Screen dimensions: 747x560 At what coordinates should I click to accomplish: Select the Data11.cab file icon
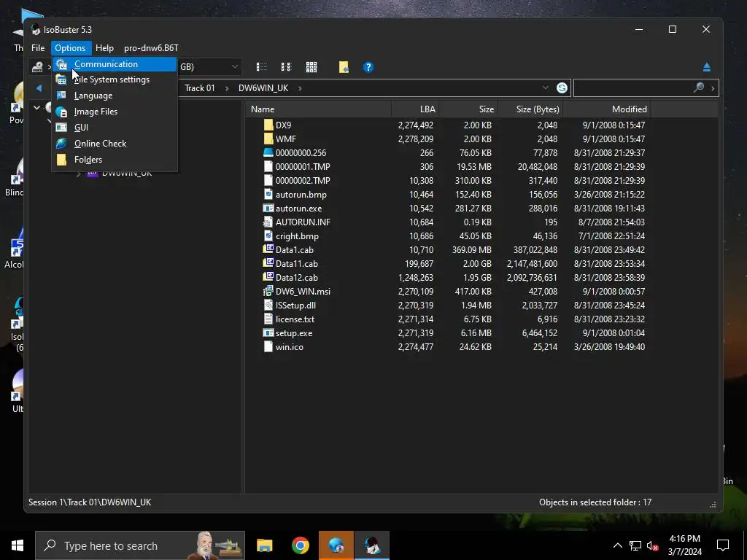pyautogui.click(x=268, y=263)
